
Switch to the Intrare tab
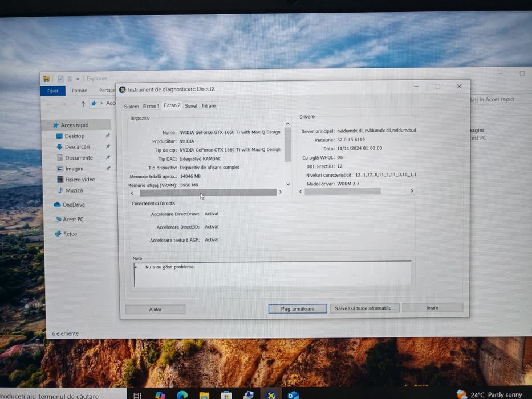[209, 106]
